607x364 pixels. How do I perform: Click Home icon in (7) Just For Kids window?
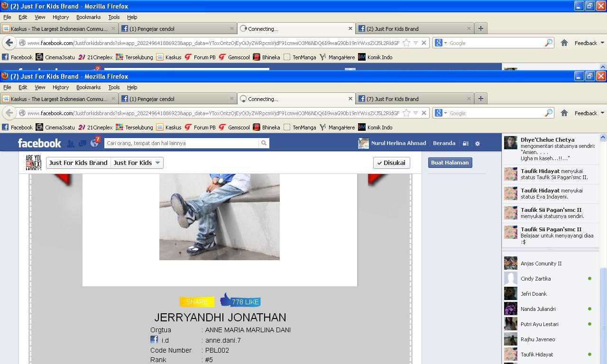pyautogui.click(x=564, y=113)
